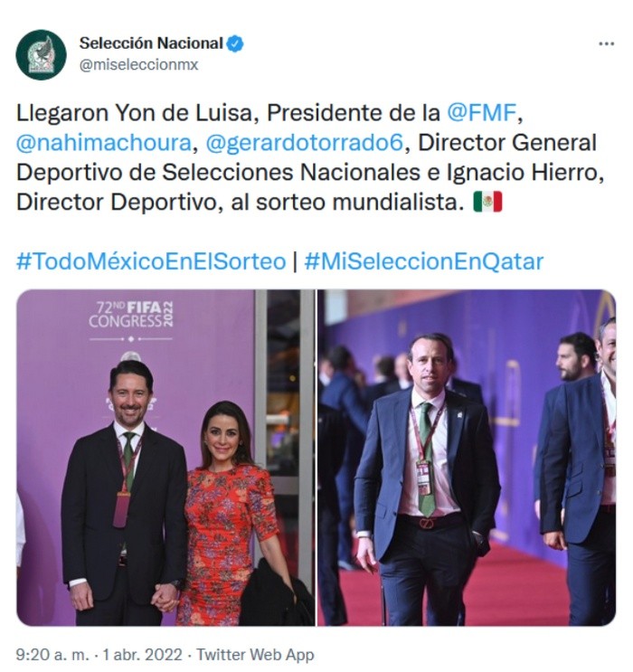Screen dimensions: 633x672
Task: Click the @miseleccionmx handle
Action: 139,65
